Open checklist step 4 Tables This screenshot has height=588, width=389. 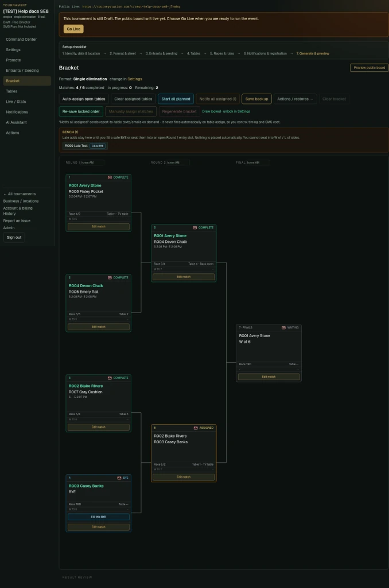[x=194, y=53]
